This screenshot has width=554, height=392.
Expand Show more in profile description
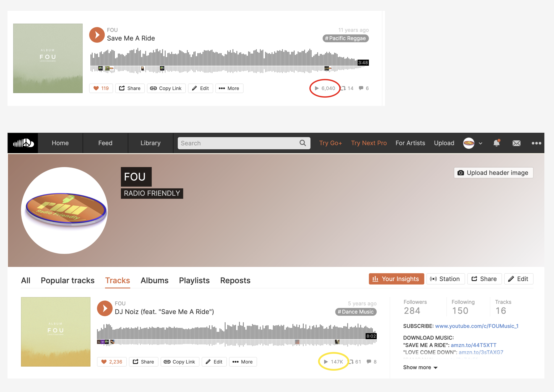pyautogui.click(x=420, y=367)
